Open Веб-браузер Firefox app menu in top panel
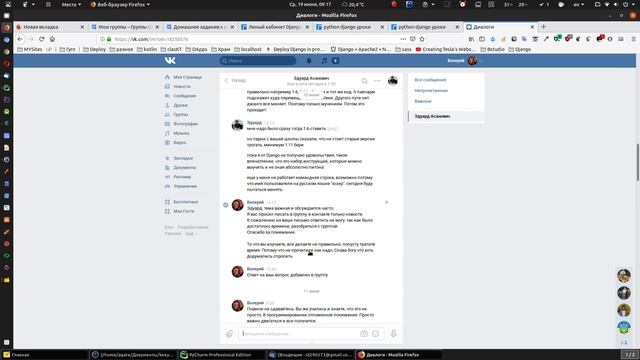The width and height of the screenshot is (640, 360). [120, 4]
